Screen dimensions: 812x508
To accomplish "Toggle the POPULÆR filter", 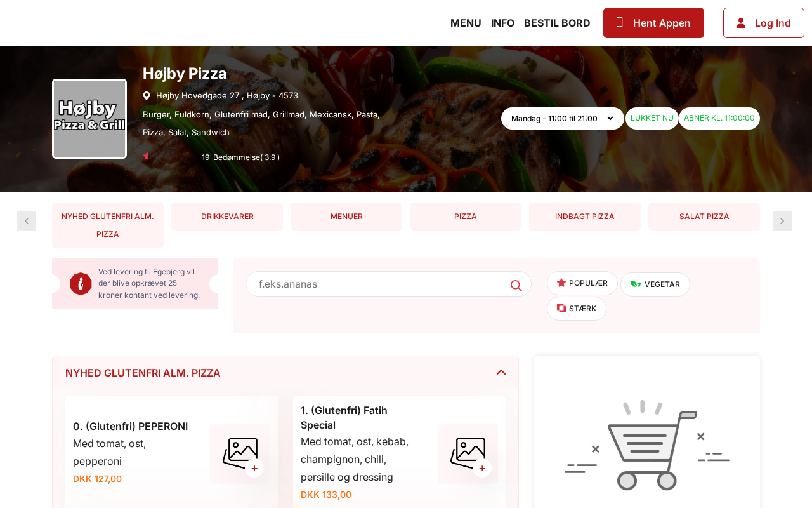I will click(x=582, y=283).
